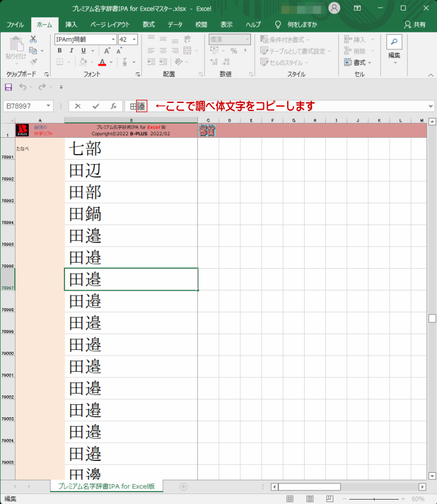Open the 編集 search editing group
437x504 pixels.
click(x=394, y=49)
